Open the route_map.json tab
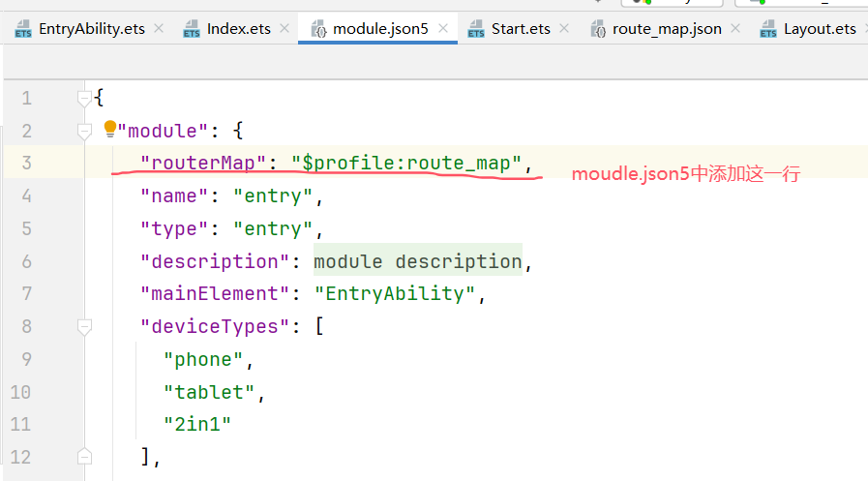 667,29
